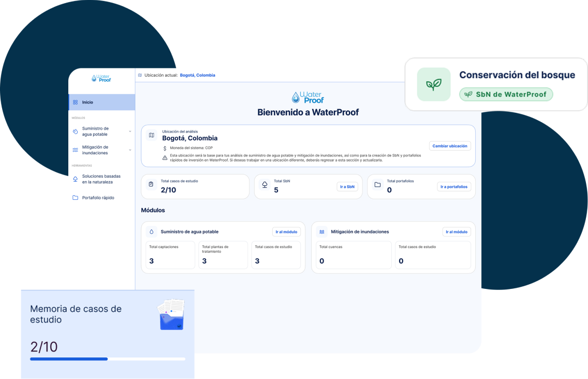Click the tree icon beside Soluciones basadas en la naturaleza
Screen dimensions: 588x379
[x=76, y=179]
